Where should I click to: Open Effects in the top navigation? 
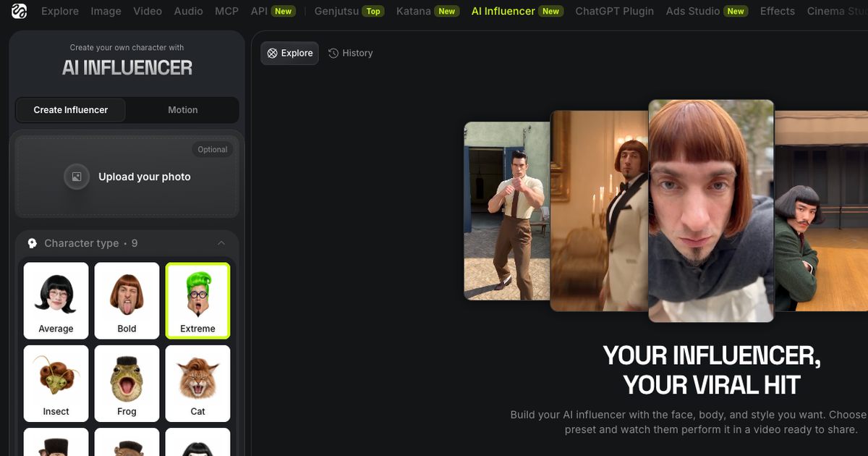coord(778,12)
